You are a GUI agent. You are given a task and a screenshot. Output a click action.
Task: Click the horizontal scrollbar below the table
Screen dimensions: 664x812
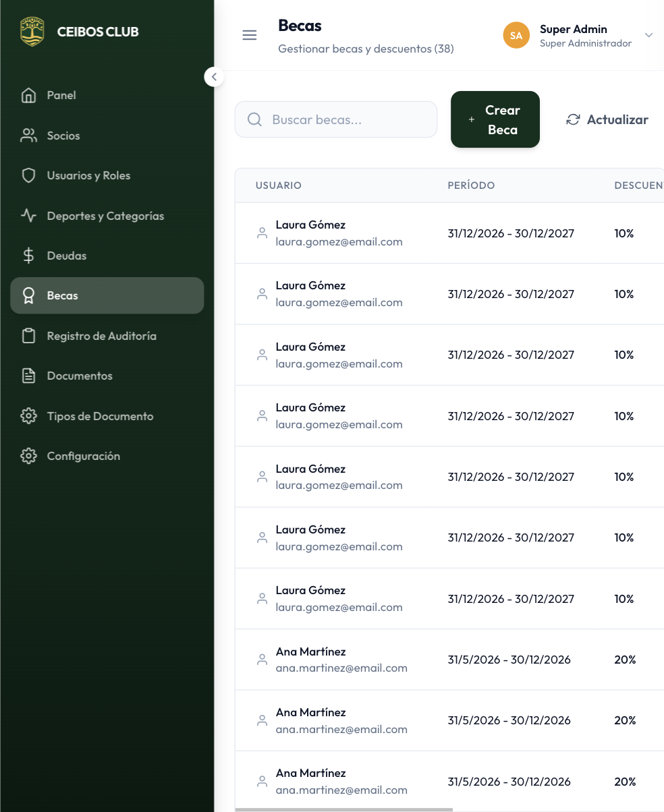pyautogui.click(x=344, y=809)
